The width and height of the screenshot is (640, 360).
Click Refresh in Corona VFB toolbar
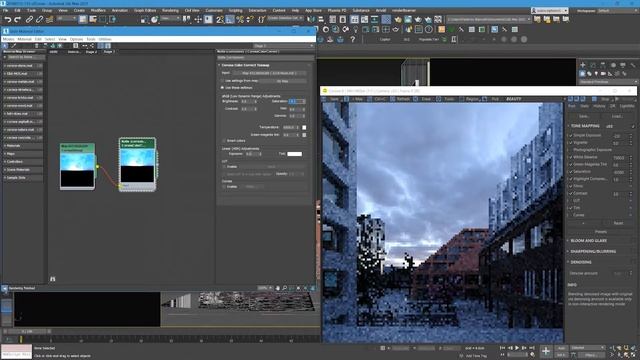(x=400, y=99)
